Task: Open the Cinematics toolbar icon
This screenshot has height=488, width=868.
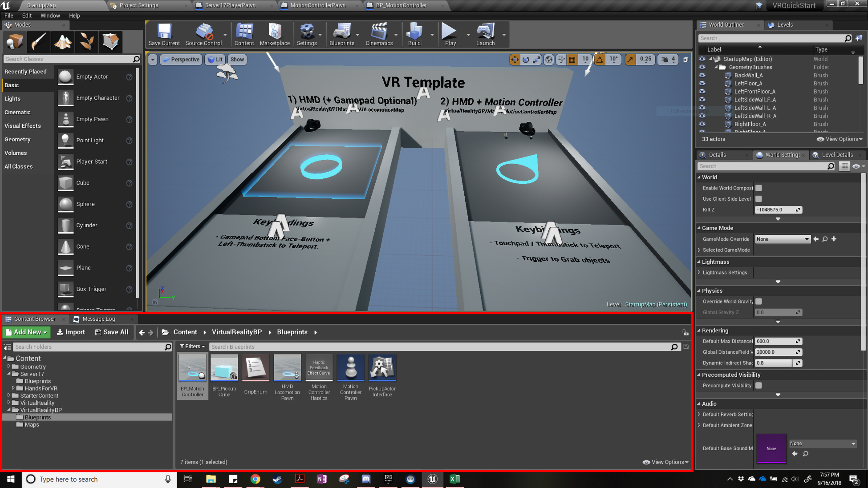Action: 379,35
